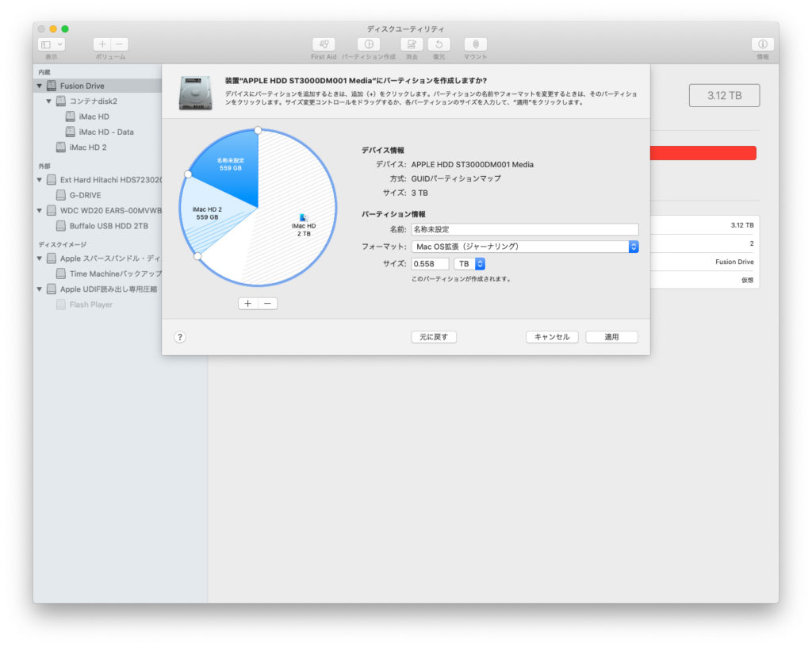Open the info (情報) toolbar button
The image size is (812, 647).
762,45
